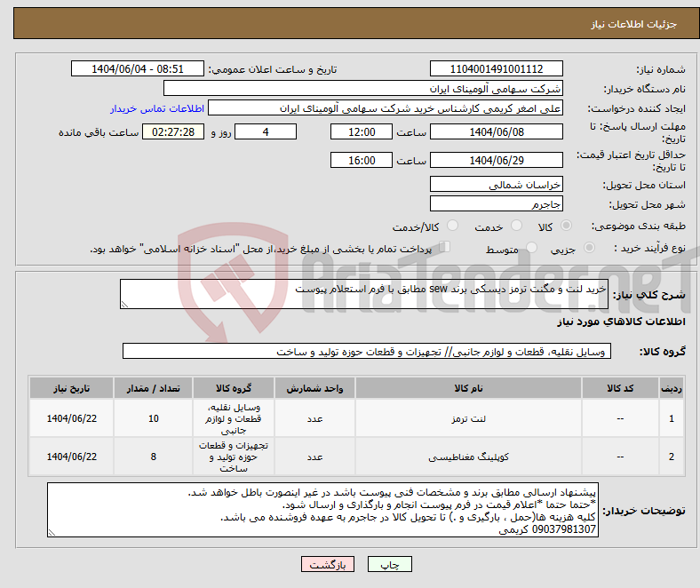Click the remaining time field 02:27:28
Viewport: 700px width, 588px height.
pos(173,132)
